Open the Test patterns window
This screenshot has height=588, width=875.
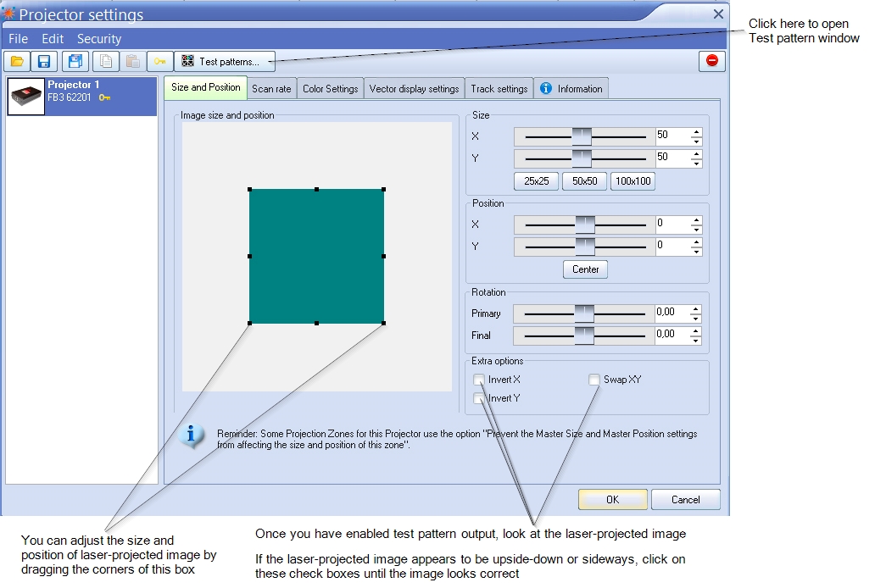tap(226, 61)
